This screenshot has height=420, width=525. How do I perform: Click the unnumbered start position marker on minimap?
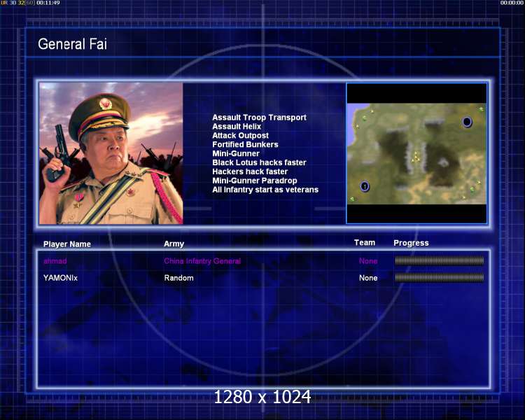467,122
